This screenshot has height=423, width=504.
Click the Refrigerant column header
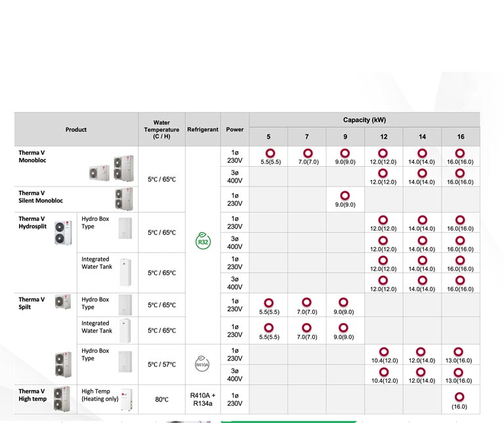coord(203,129)
